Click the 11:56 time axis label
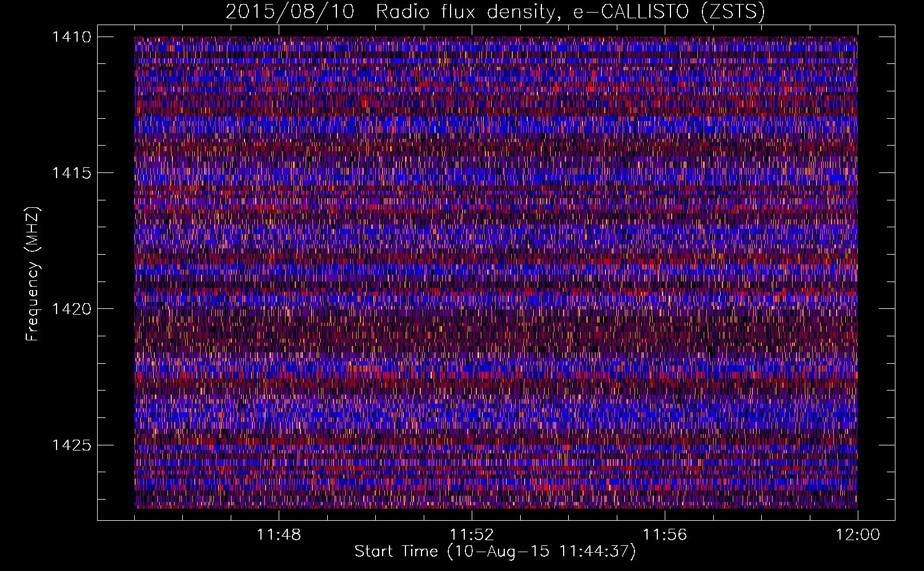The height and width of the screenshot is (571, 924). click(665, 535)
